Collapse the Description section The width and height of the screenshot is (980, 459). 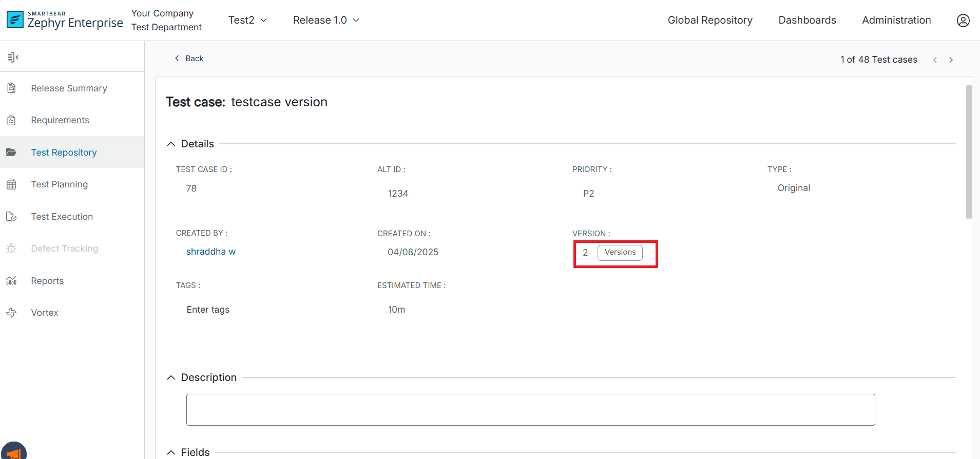click(x=171, y=378)
